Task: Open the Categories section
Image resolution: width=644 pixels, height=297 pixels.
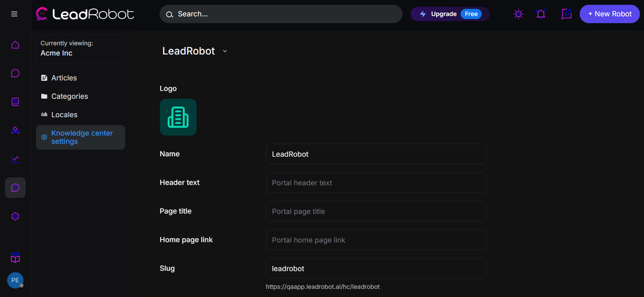Action: point(81,96)
